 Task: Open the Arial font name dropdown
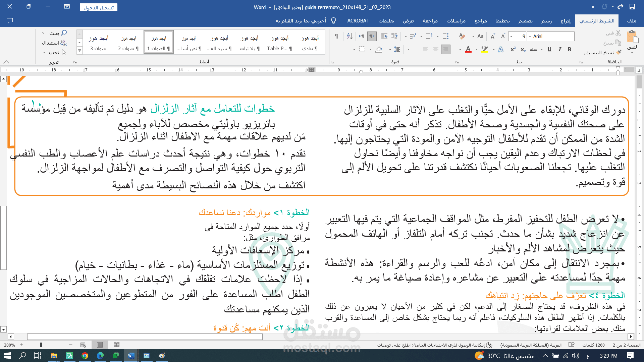point(530,36)
